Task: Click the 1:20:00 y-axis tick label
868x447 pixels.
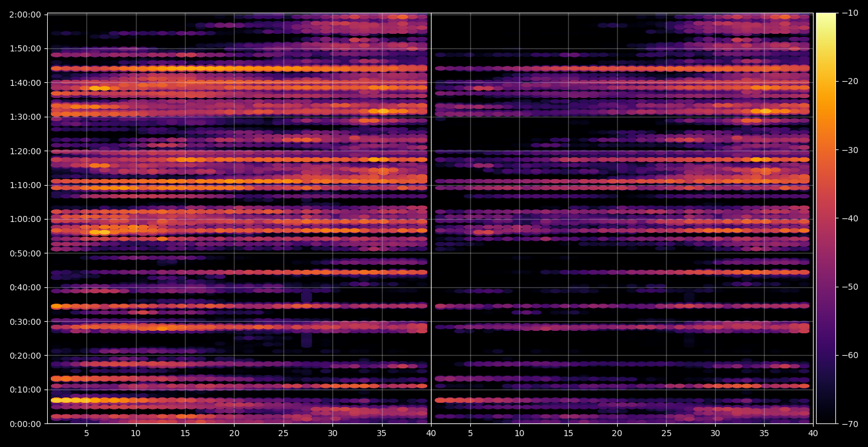Action: point(25,151)
